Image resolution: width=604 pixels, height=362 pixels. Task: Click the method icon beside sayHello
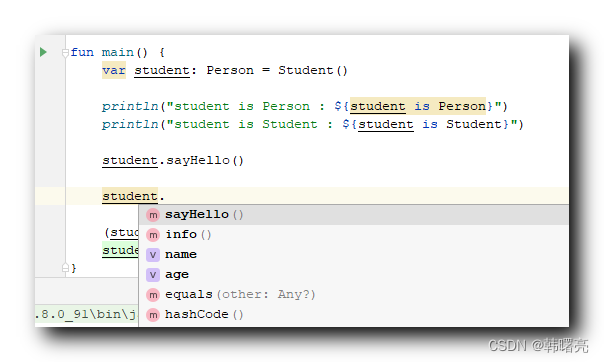click(153, 215)
